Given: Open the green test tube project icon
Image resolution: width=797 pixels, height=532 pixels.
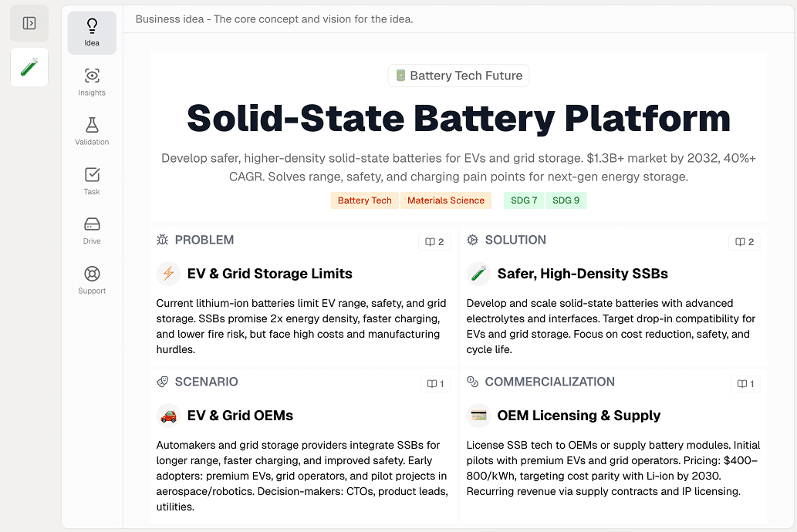Looking at the screenshot, I should tap(29, 67).
